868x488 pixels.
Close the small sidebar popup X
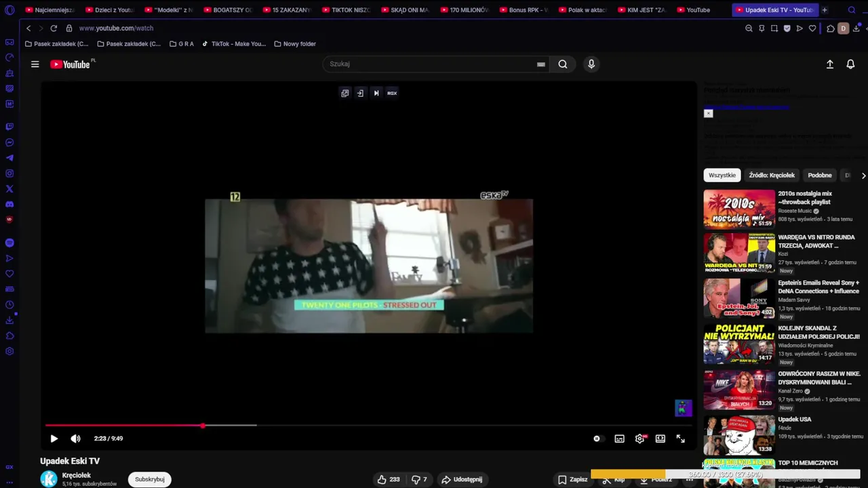click(x=708, y=113)
